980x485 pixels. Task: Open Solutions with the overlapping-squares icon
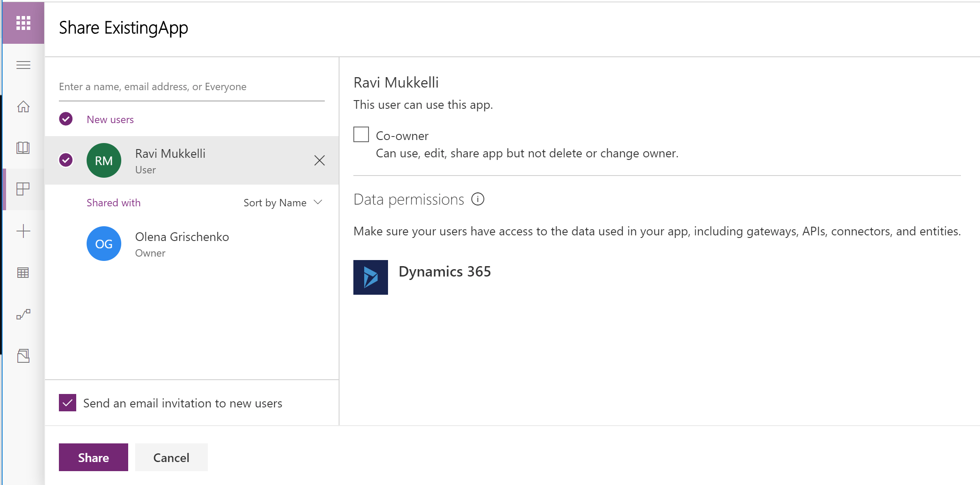[x=23, y=355]
